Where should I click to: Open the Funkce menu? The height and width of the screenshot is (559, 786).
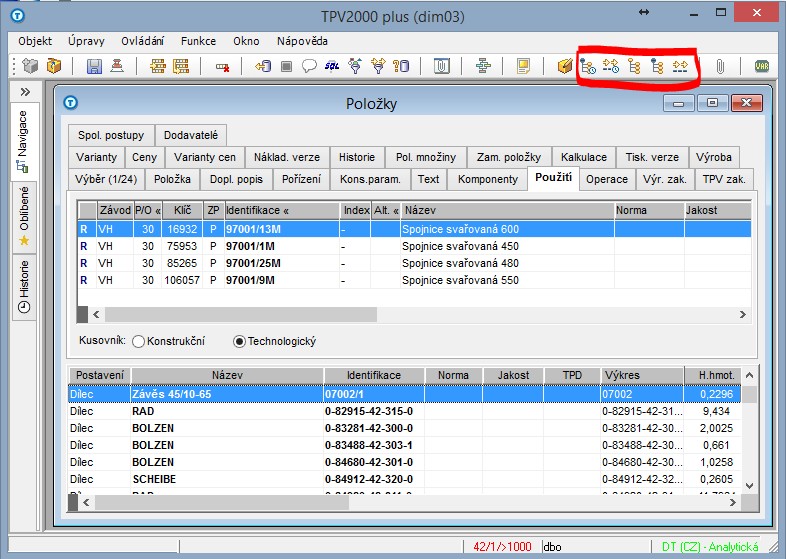pyautogui.click(x=198, y=41)
